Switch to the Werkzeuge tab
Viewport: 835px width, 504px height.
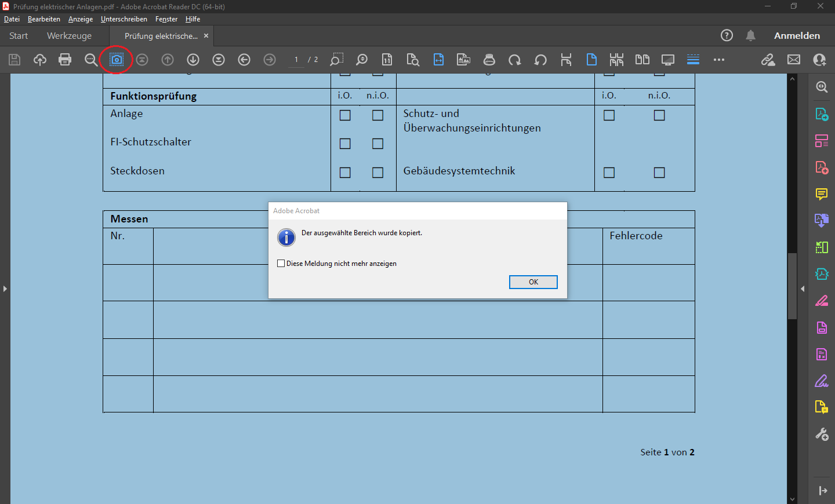click(69, 36)
